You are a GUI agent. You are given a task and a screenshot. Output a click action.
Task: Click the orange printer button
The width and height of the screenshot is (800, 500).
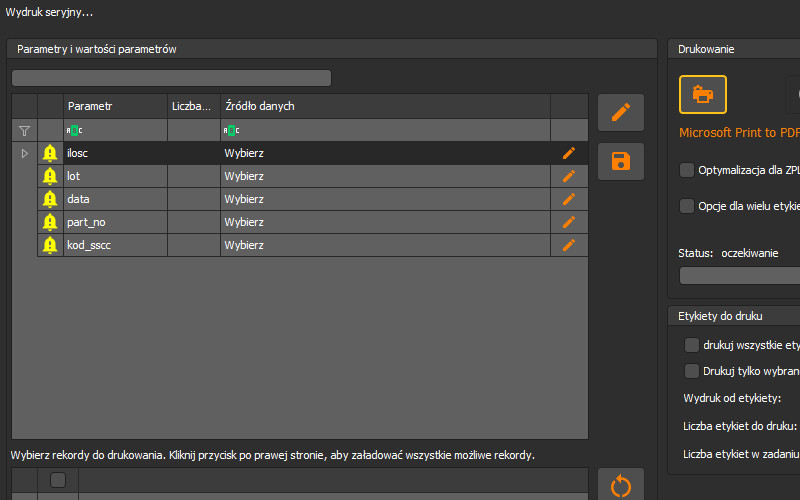(x=703, y=94)
